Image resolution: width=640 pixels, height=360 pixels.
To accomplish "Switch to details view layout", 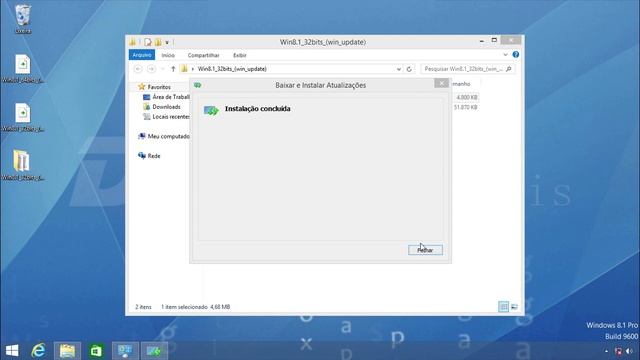I will click(503, 307).
